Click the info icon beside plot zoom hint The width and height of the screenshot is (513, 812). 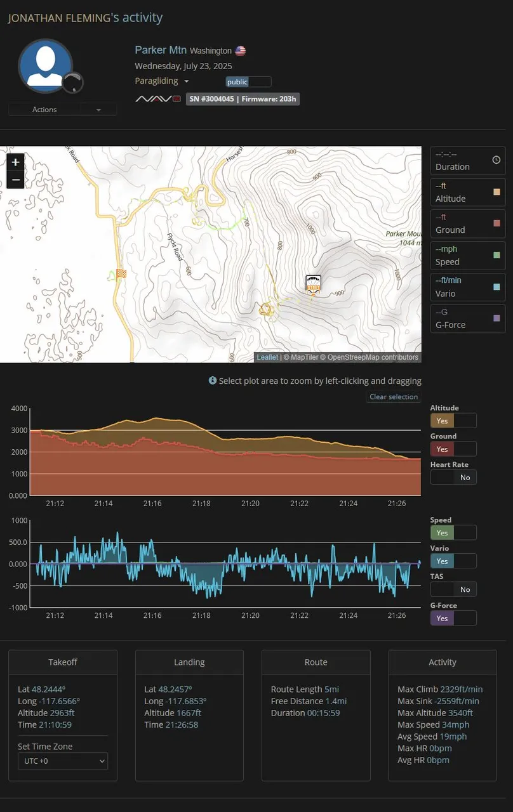pos(213,381)
